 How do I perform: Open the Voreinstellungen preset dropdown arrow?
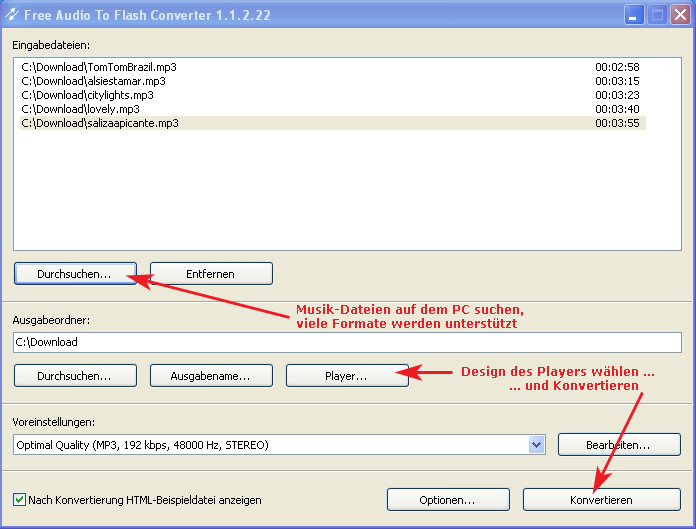point(536,444)
